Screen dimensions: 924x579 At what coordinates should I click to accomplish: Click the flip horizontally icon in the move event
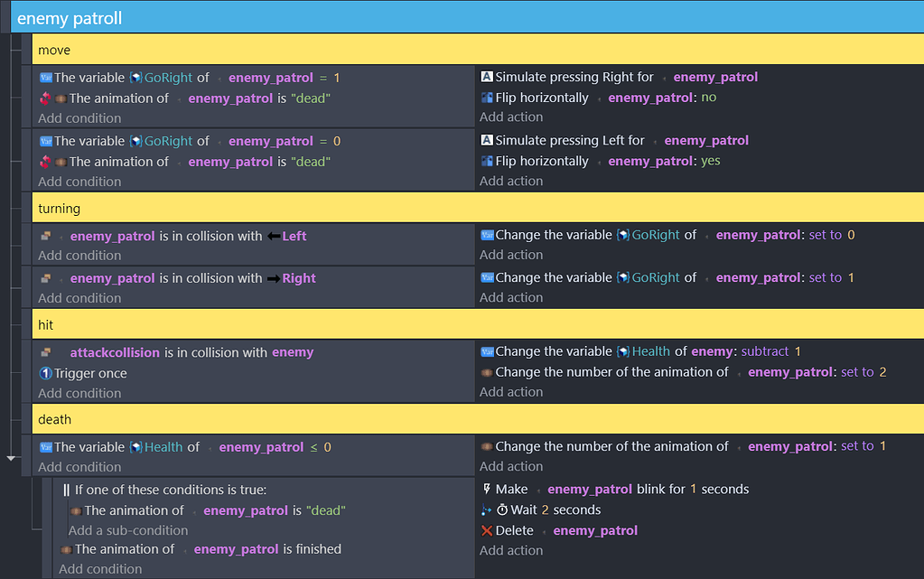(x=485, y=97)
